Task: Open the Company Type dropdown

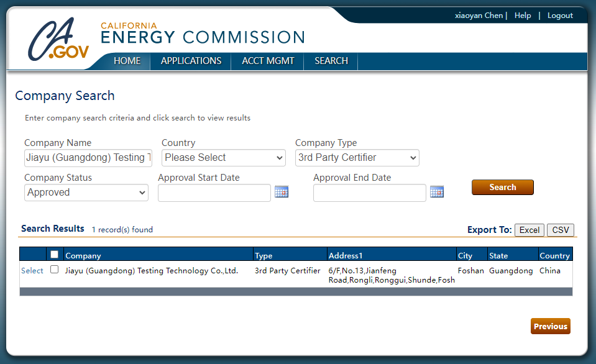Action: coord(357,158)
